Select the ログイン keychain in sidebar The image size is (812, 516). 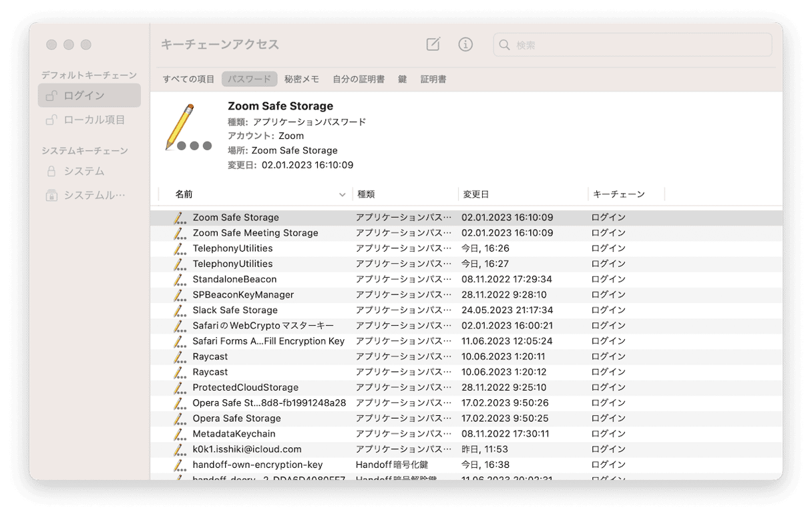[x=89, y=95]
